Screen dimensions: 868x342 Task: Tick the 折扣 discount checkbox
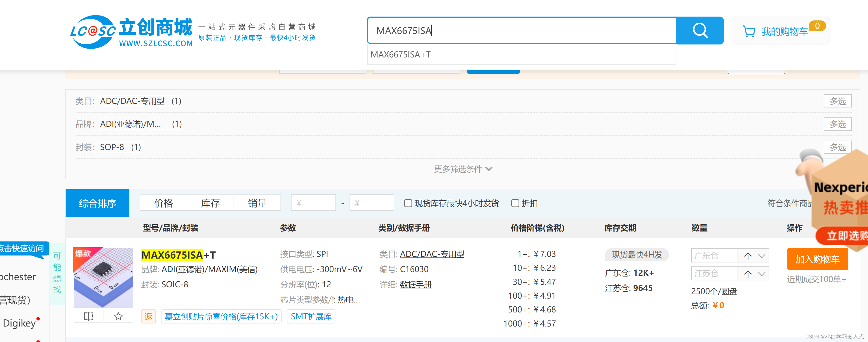coord(515,203)
